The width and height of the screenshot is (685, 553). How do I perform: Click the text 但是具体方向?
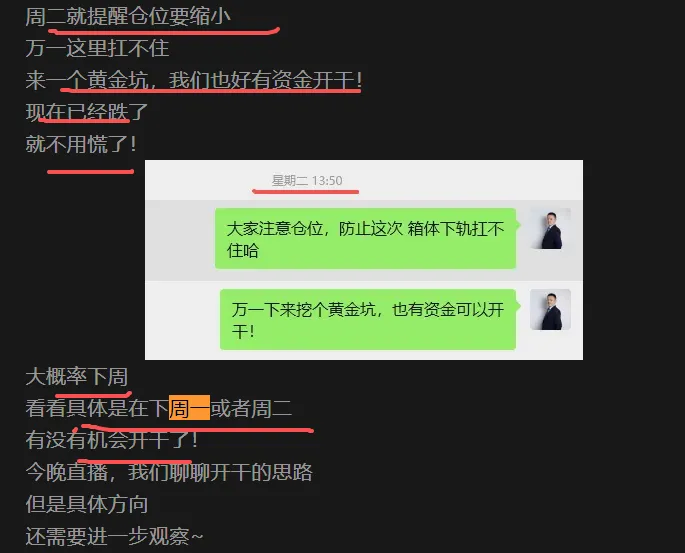86,504
